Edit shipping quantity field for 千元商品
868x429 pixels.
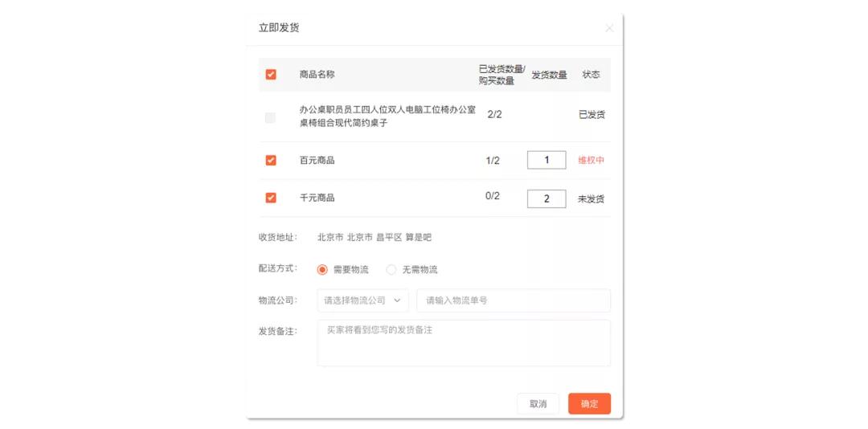point(547,198)
